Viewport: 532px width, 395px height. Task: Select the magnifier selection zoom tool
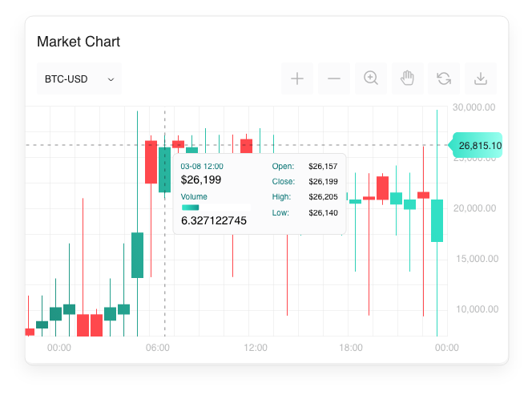click(x=371, y=79)
